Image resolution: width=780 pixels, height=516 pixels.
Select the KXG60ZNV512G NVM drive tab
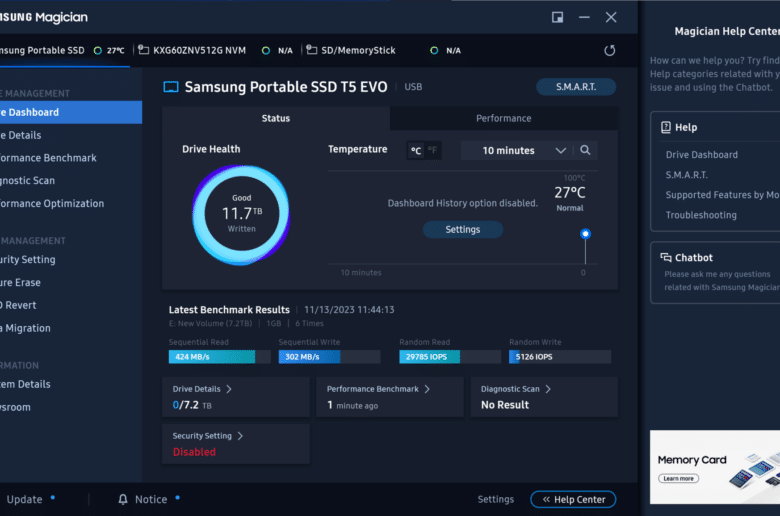[215, 50]
